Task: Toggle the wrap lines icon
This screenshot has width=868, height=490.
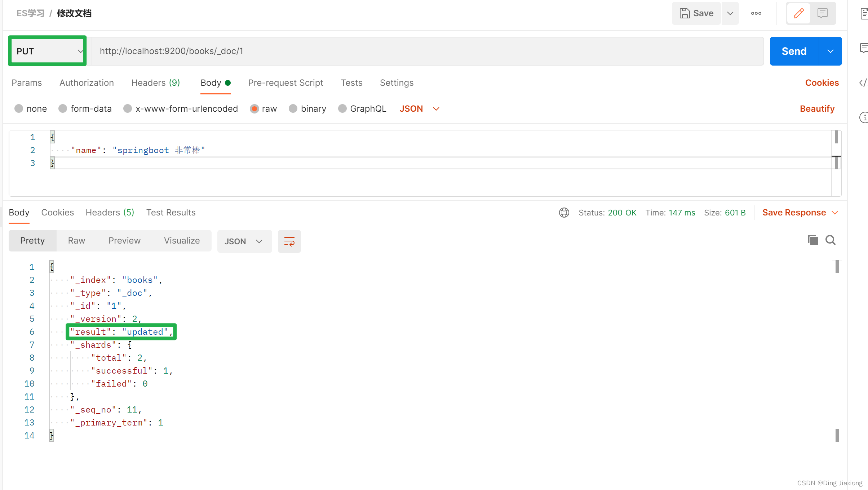Action: click(289, 241)
